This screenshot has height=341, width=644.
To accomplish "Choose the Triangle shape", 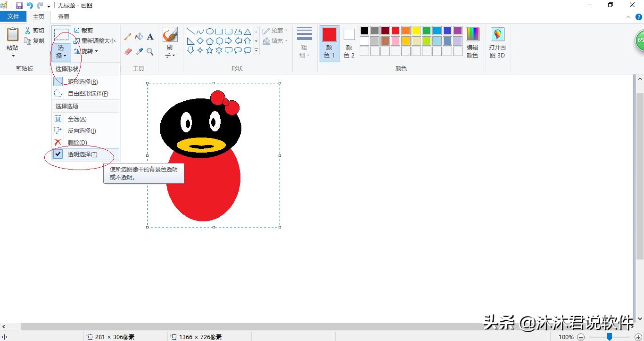I will [x=248, y=32].
